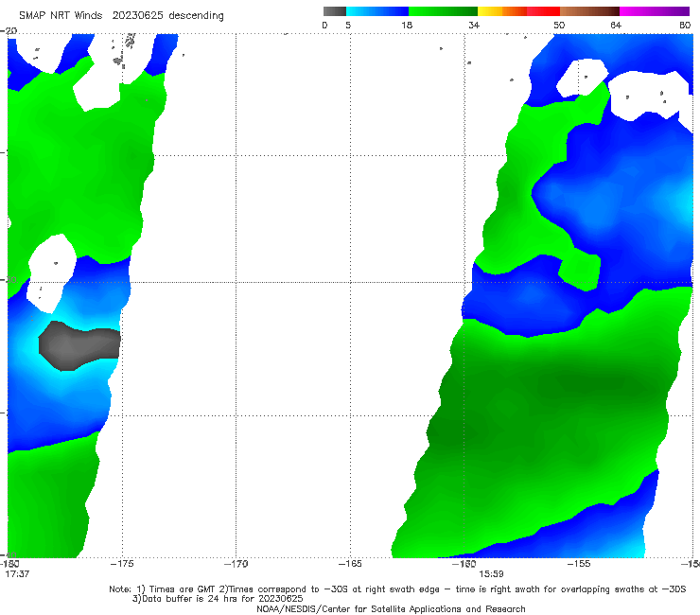Click the magenta-purple segment of the color bar
This screenshot has width=700, height=615.
coord(655,11)
